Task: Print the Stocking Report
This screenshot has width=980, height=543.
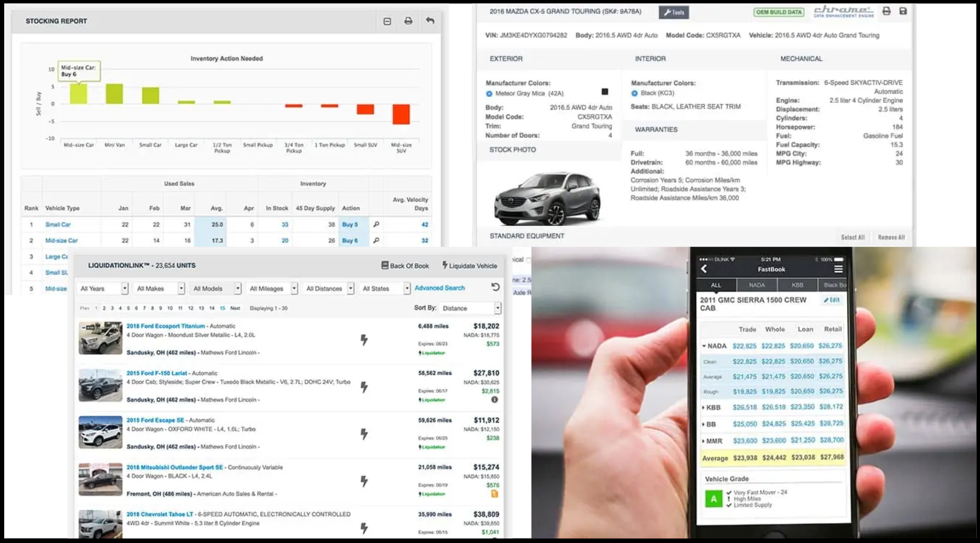Action: (408, 21)
